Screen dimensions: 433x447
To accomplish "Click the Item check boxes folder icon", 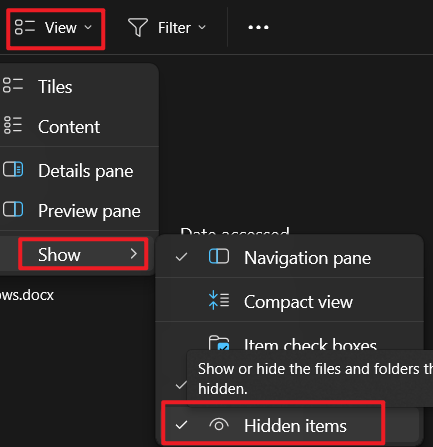I will coord(219,343).
